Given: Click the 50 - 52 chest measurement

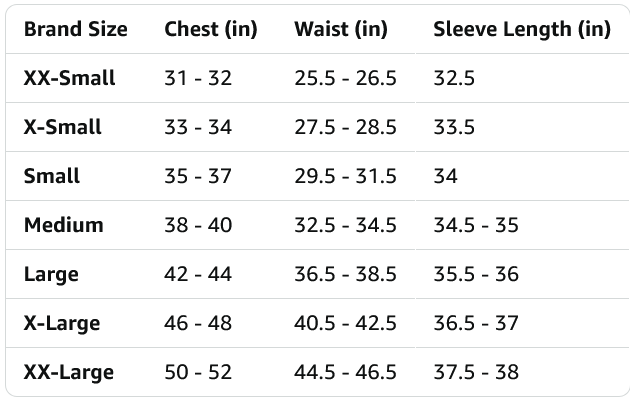Looking at the screenshot, I should pyautogui.click(x=198, y=372).
